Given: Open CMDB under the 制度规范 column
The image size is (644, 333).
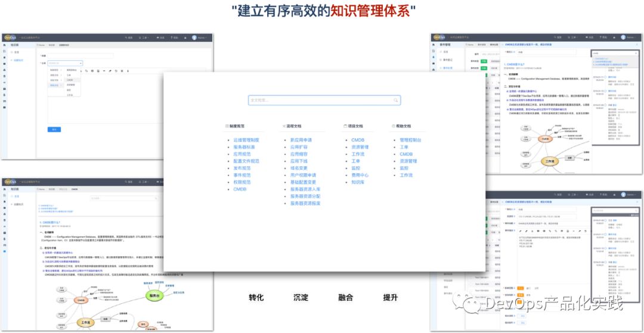Looking at the screenshot, I should pyautogui.click(x=240, y=189).
